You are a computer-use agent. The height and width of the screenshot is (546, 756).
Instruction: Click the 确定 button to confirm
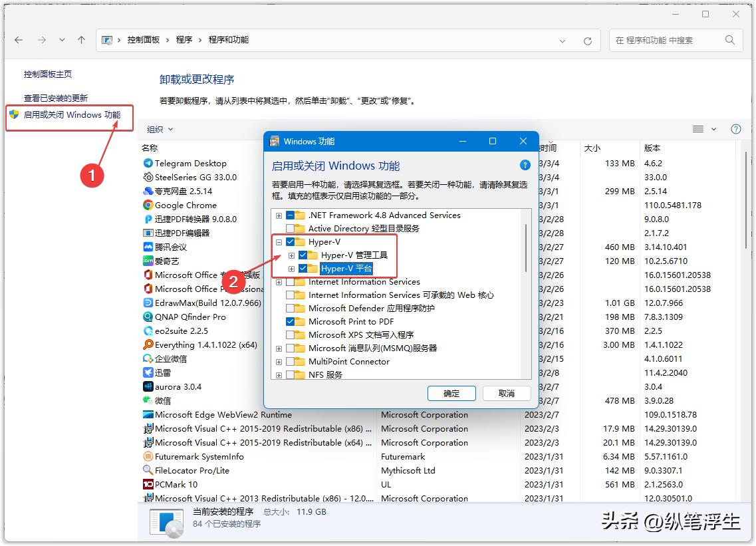click(x=451, y=393)
